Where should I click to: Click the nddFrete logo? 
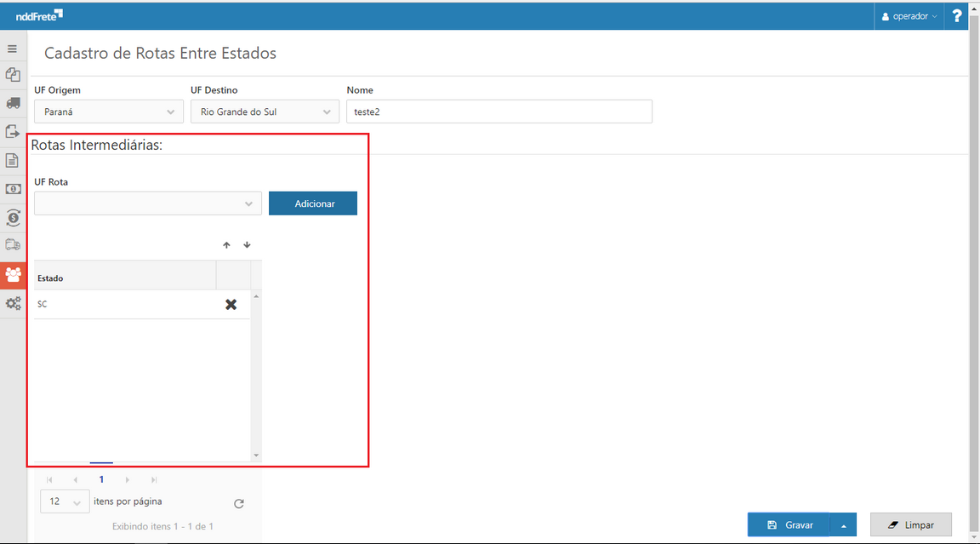(39, 15)
